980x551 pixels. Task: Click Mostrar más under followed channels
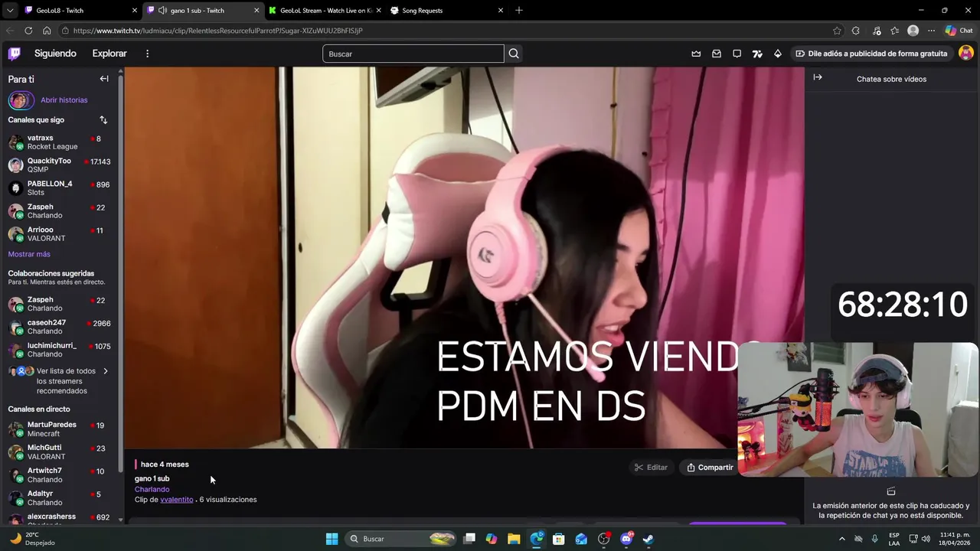tap(29, 254)
